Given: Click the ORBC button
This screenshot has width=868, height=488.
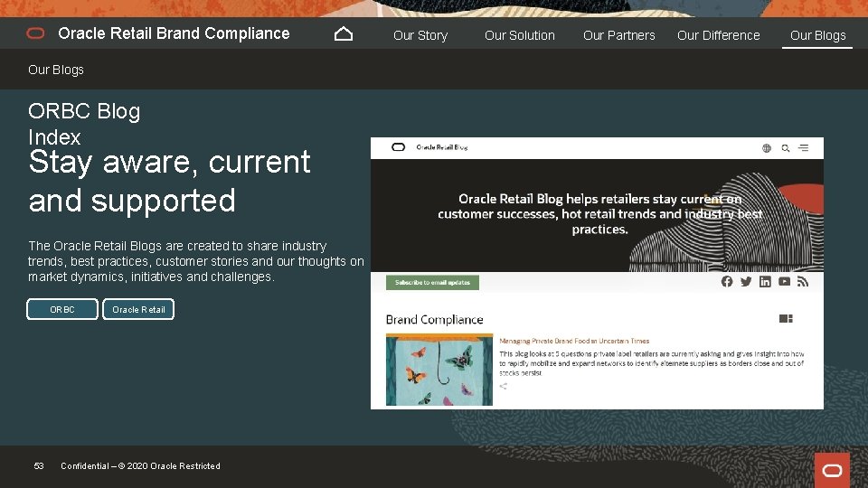Looking at the screenshot, I should (x=62, y=309).
